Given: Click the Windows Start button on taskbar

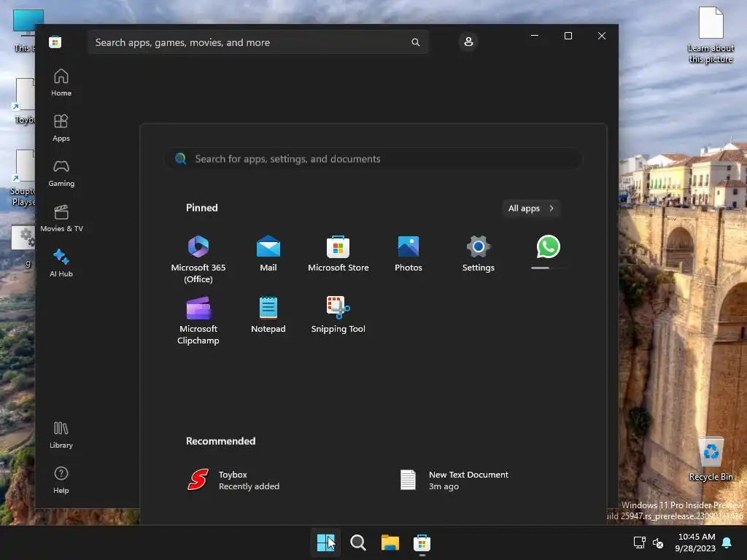Looking at the screenshot, I should pos(325,542).
